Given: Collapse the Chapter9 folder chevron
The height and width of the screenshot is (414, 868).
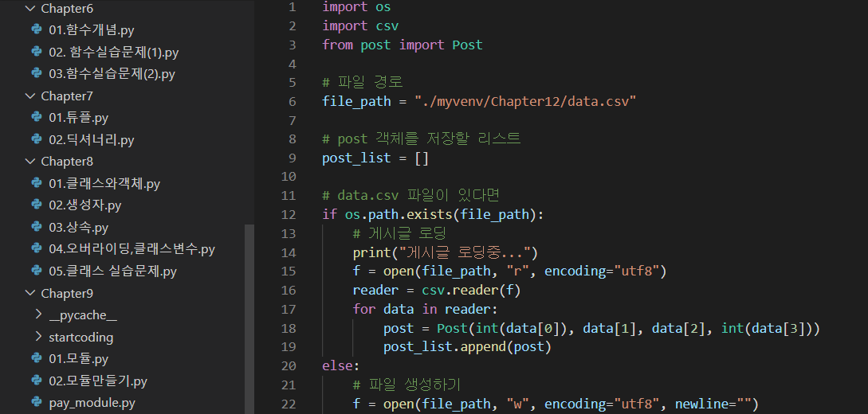Looking at the screenshot, I should [x=30, y=293].
